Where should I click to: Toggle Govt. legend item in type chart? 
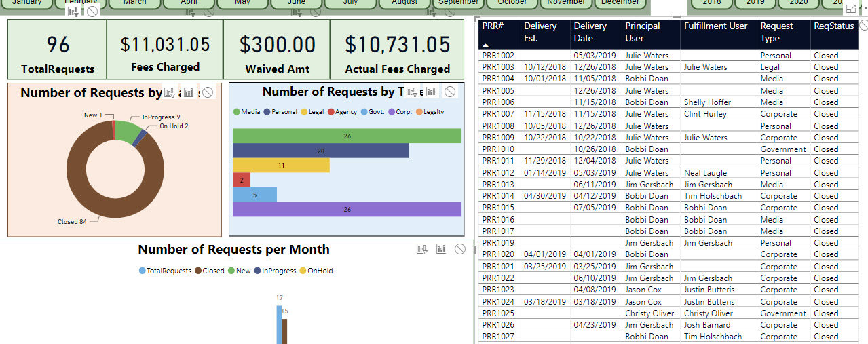372,112
